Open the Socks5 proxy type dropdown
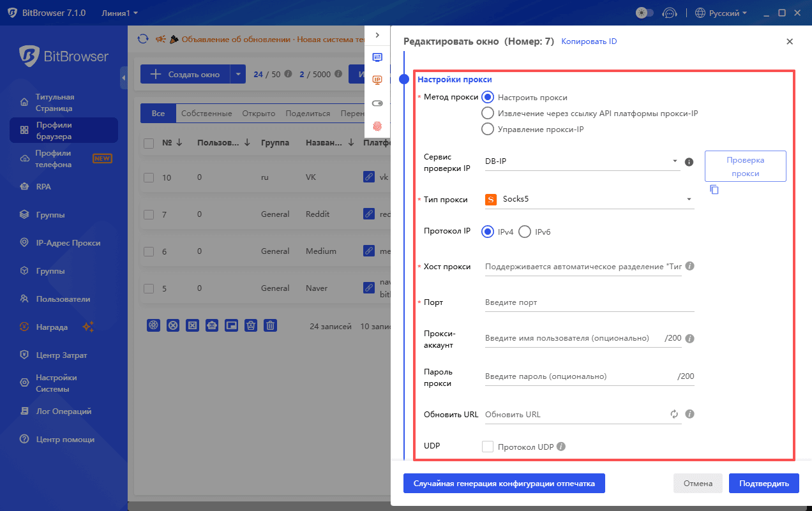This screenshot has height=511, width=812. [588, 199]
